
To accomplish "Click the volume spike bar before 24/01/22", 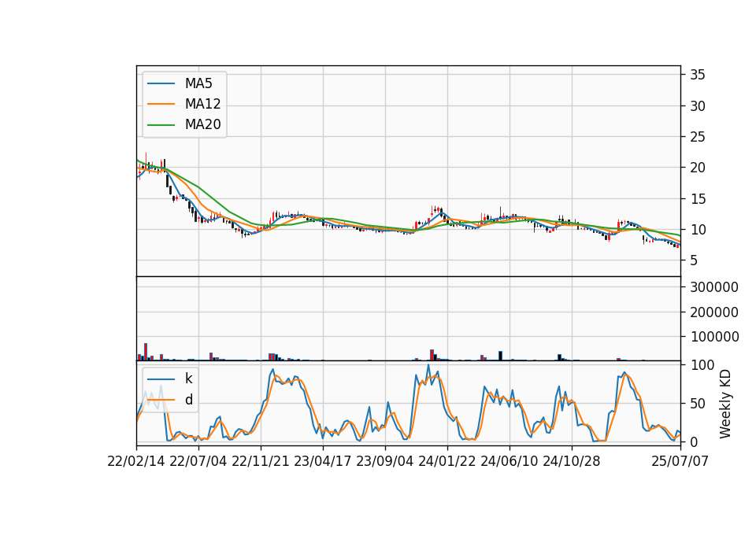I will click(x=432, y=355).
